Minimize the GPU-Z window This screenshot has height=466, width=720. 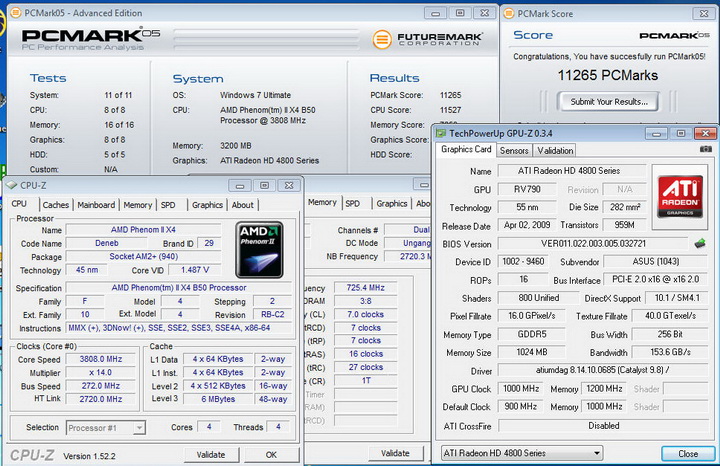point(657,134)
